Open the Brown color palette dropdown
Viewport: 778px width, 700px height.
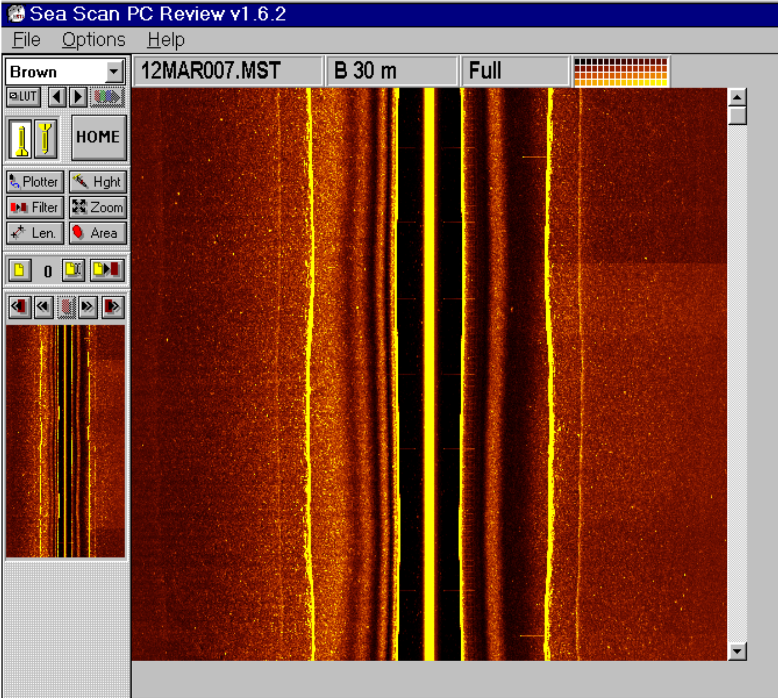pyautogui.click(x=114, y=72)
